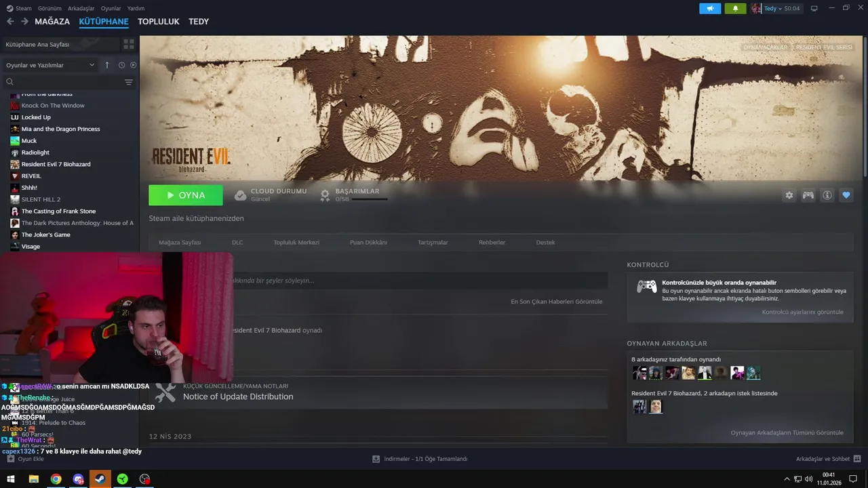Open Big Picture mode monitor icon
The image size is (868, 488).
point(814,8)
